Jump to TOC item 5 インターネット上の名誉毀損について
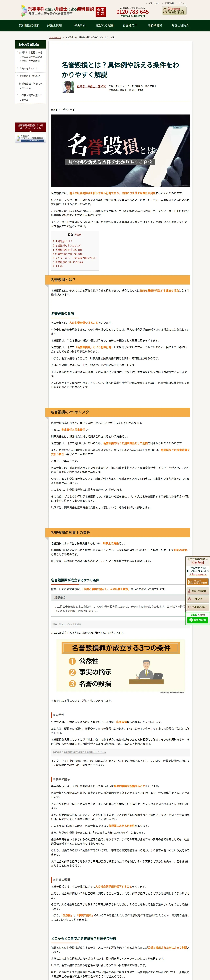210x980 pixels. tap(75, 258)
